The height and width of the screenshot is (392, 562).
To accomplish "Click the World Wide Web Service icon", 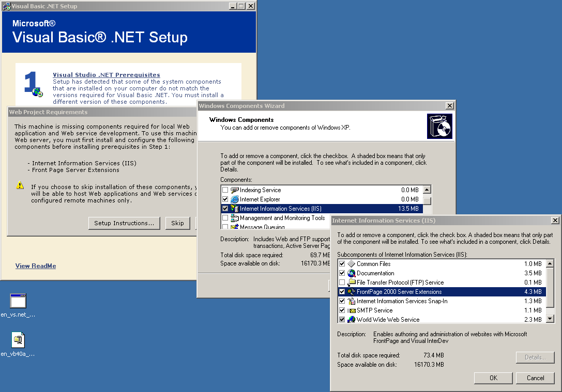I will [352, 319].
